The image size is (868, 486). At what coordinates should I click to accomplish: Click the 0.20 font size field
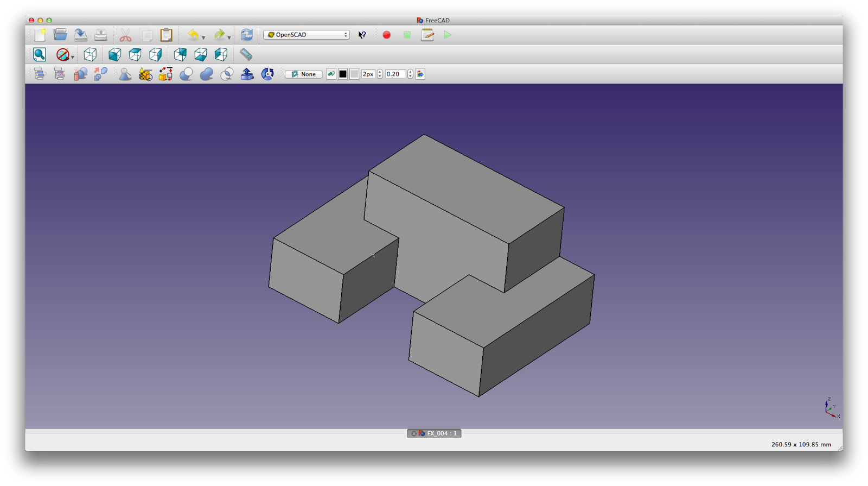pyautogui.click(x=396, y=74)
